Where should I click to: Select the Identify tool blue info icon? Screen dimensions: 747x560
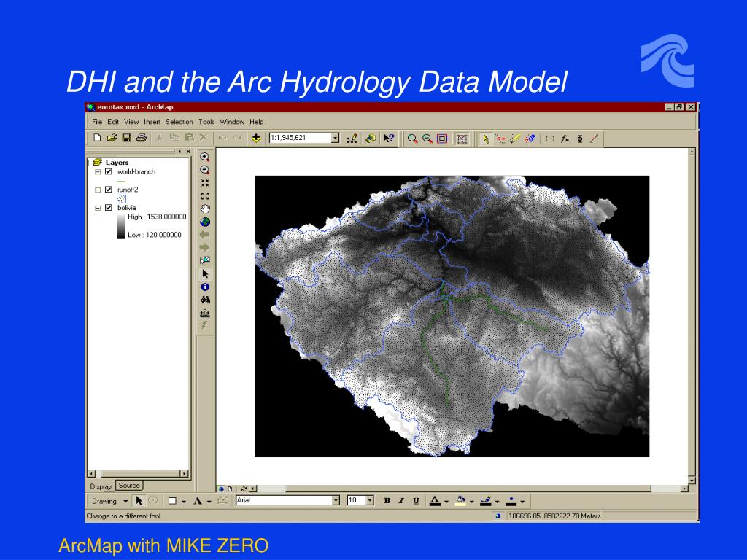pyautogui.click(x=205, y=287)
